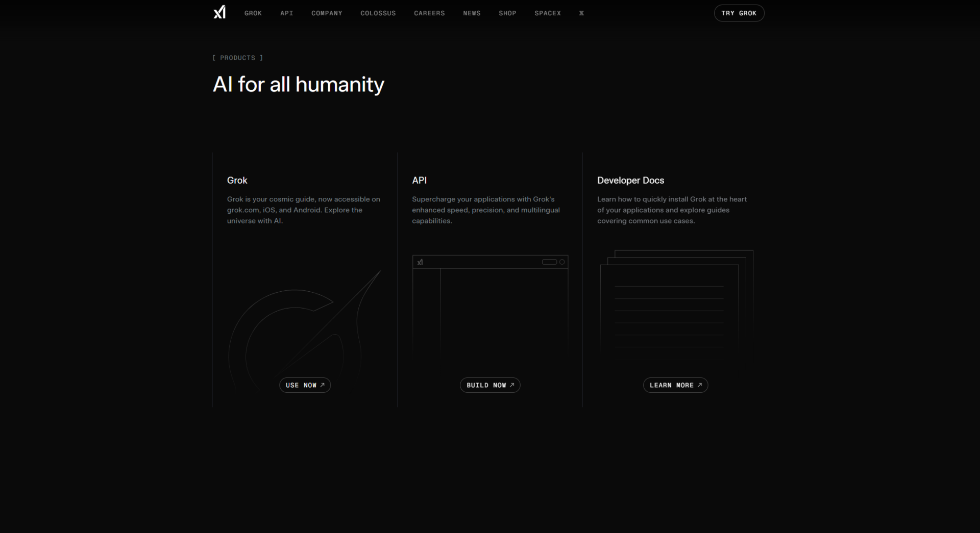Go to the News nav item

pos(472,13)
